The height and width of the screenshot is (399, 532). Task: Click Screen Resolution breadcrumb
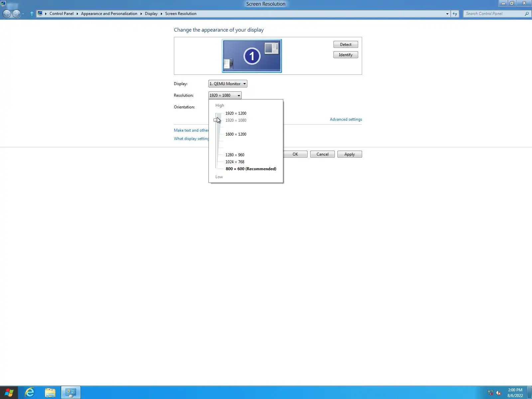click(181, 14)
